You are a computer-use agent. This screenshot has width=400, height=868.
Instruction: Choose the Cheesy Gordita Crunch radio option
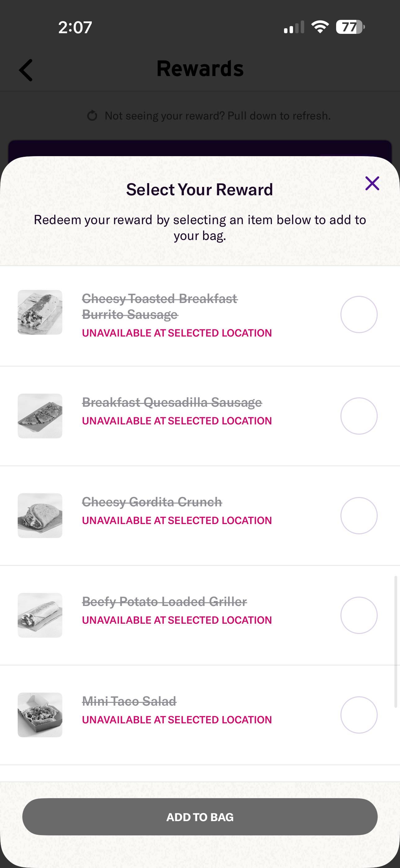(x=358, y=516)
